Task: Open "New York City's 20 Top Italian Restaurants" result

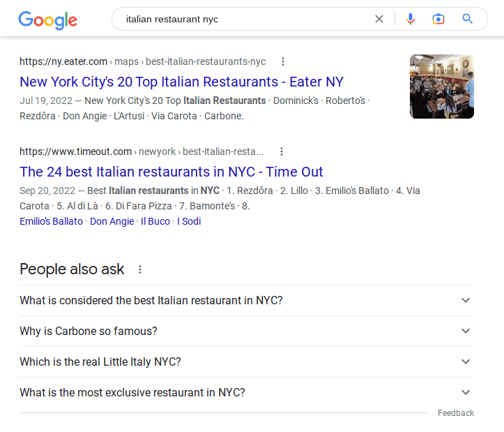Action: [182, 82]
